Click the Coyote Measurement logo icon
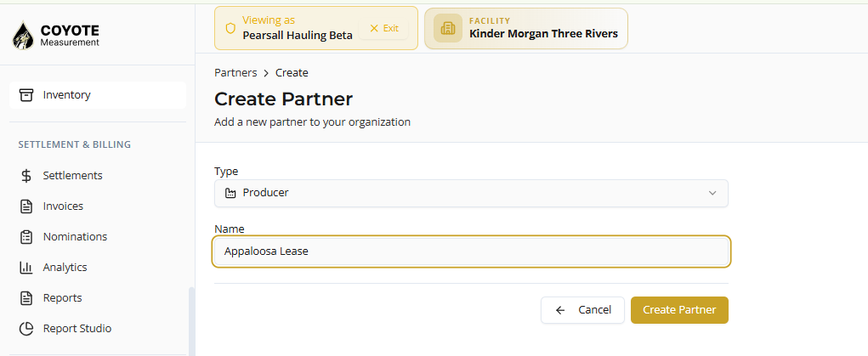Screen dimensions: 868x356 pyautogui.click(x=23, y=35)
